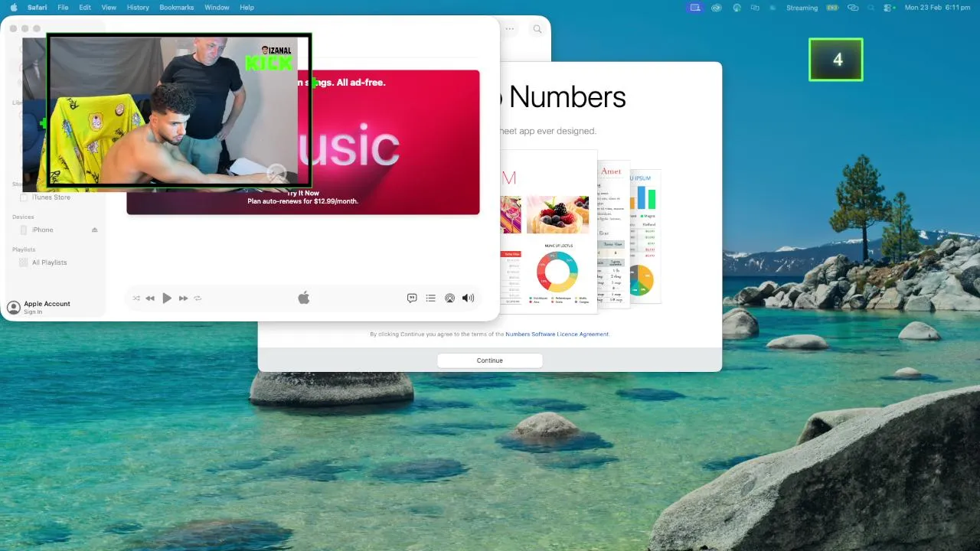Click the volume speaker icon
Image resolution: width=980 pixels, height=551 pixels.
pyautogui.click(x=468, y=298)
